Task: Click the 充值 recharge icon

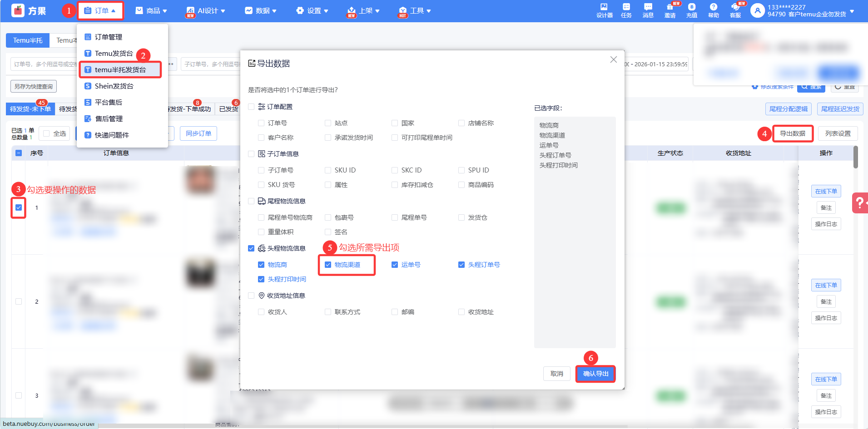Action: pos(691,10)
